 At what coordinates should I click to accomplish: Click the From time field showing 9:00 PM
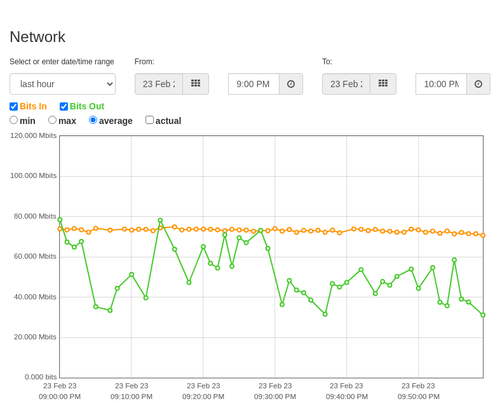254,84
